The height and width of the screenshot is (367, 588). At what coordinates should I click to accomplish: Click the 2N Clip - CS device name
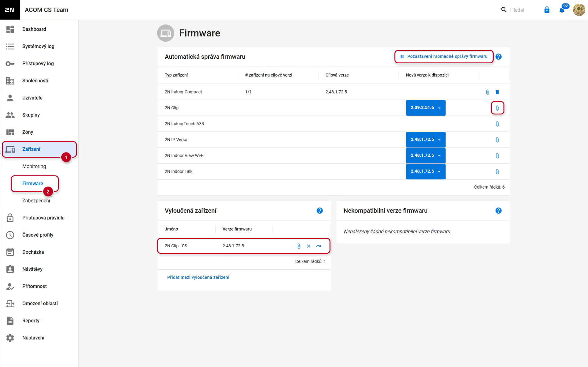tap(176, 246)
